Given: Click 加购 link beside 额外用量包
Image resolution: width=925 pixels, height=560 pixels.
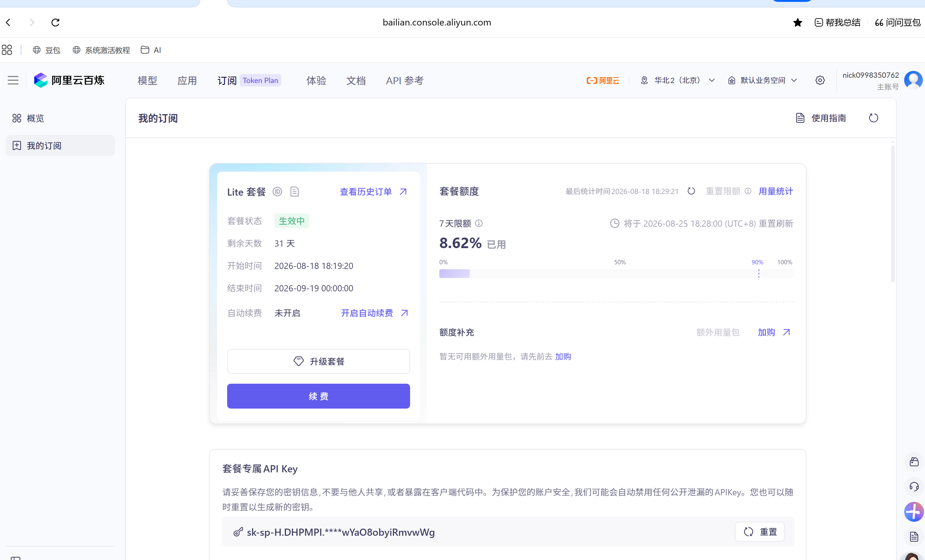Looking at the screenshot, I should [774, 332].
